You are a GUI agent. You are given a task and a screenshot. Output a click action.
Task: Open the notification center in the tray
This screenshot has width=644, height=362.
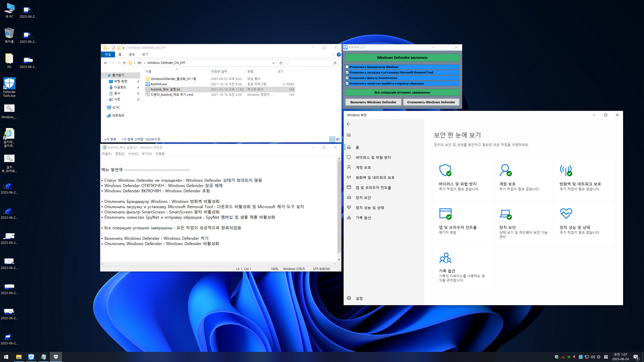(636, 357)
